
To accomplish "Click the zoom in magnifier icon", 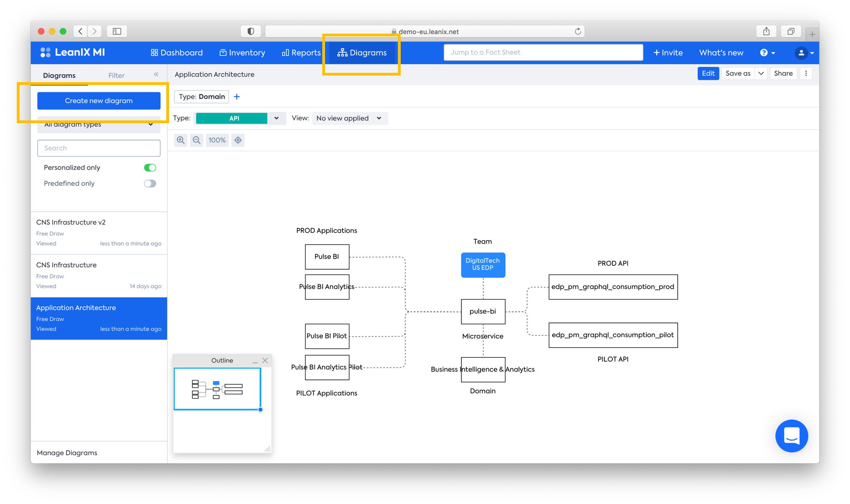I will tap(181, 140).
